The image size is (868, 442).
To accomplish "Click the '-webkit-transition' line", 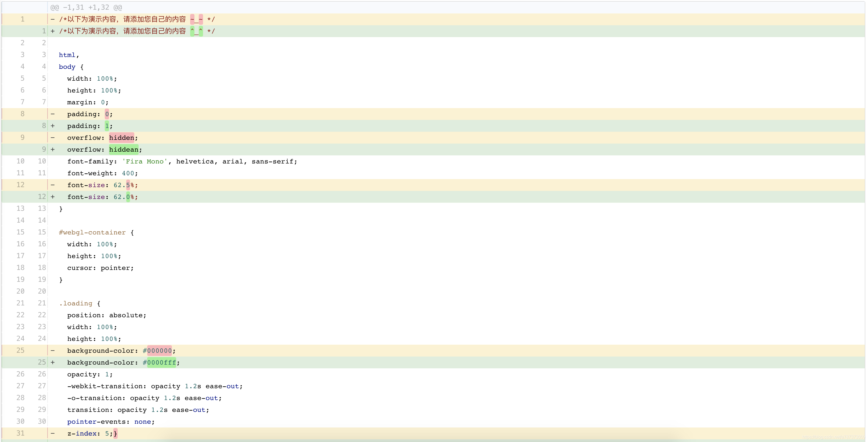I will [x=155, y=386].
